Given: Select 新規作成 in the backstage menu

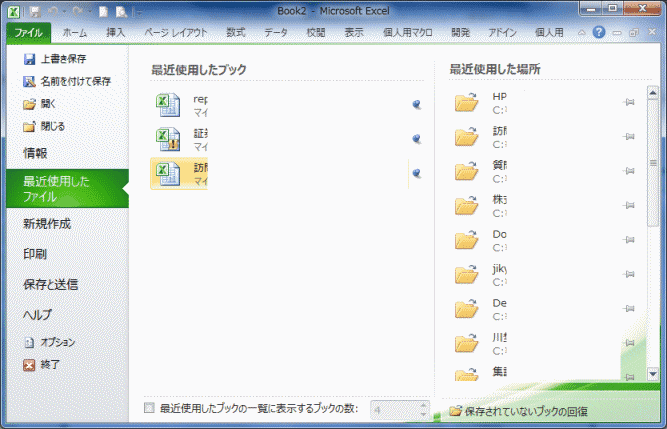Looking at the screenshot, I should [47, 224].
